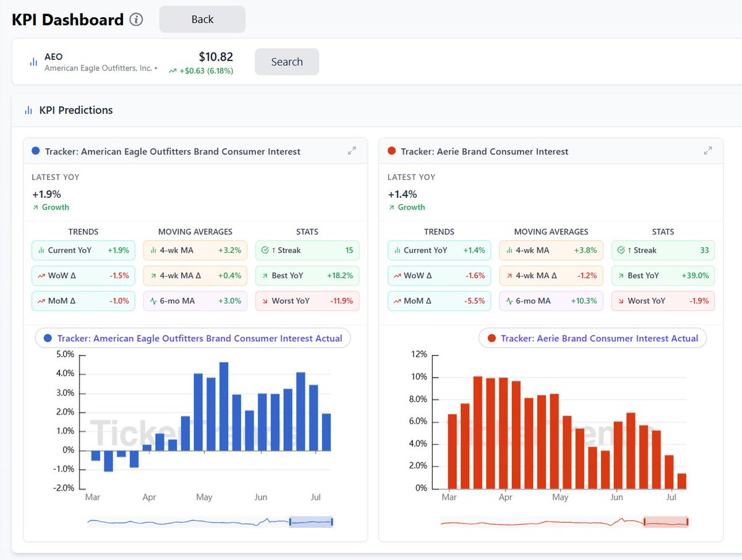Click the red range slider left handle
This screenshot has width=742, height=560.
click(644, 522)
